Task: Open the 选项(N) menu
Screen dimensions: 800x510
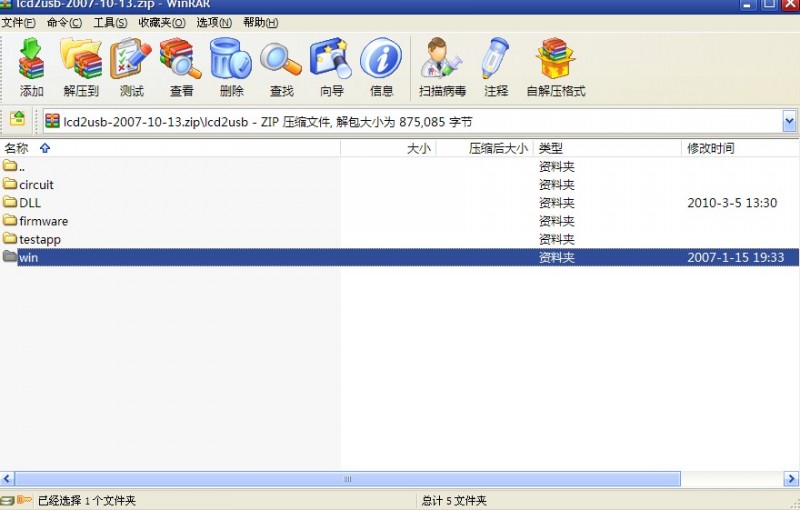Action: point(213,22)
